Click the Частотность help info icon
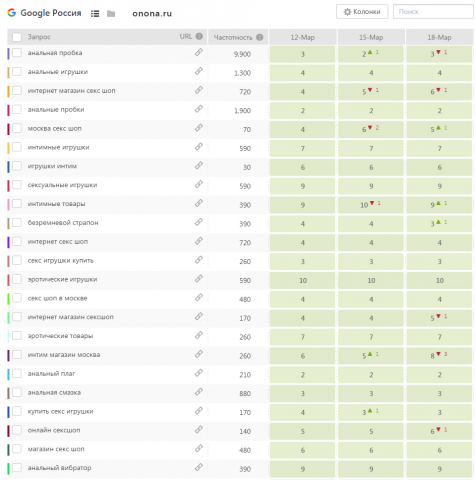Image resolution: width=476 pixels, height=480 pixels. 260,37
